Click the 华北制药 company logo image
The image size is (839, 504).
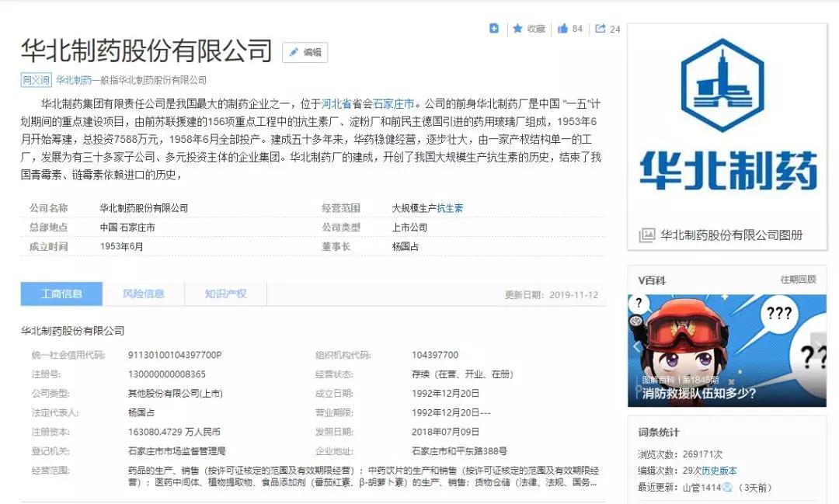(727, 115)
